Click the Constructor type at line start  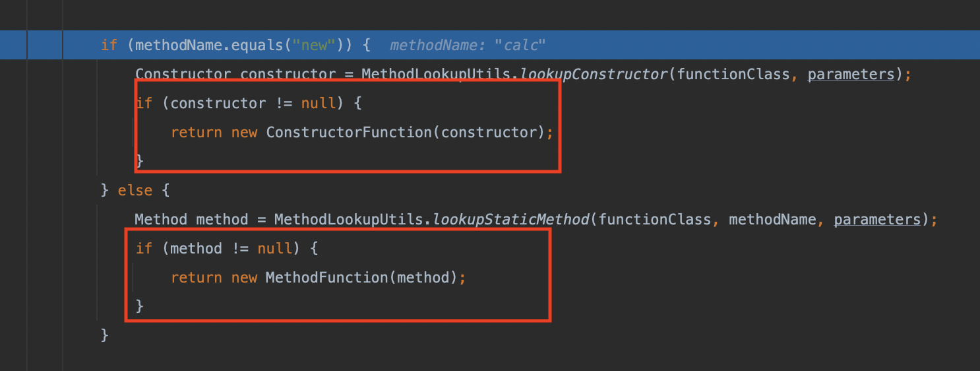(x=183, y=74)
